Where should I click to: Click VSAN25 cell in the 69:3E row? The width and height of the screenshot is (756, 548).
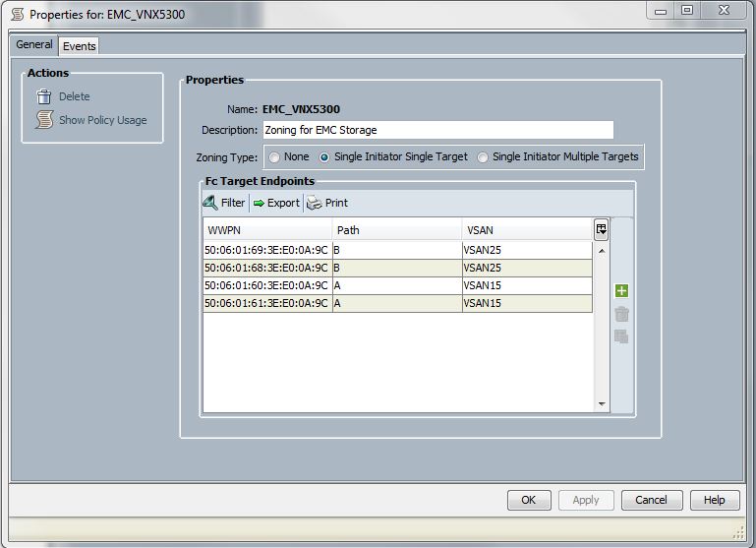[x=527, y=250]
